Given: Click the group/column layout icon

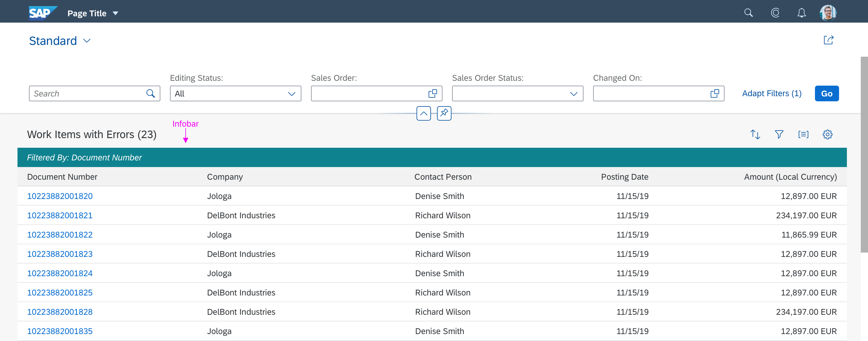Looking at the screenshot, I should (x=803, y=134).
